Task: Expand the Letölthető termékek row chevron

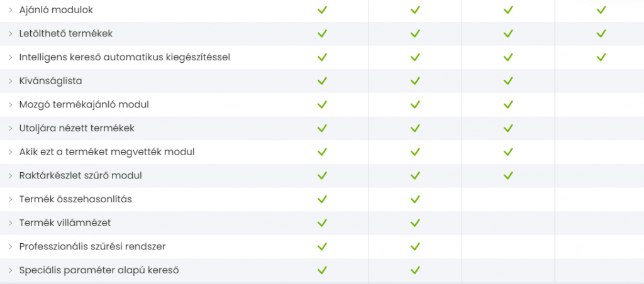Action: (11, 33)
